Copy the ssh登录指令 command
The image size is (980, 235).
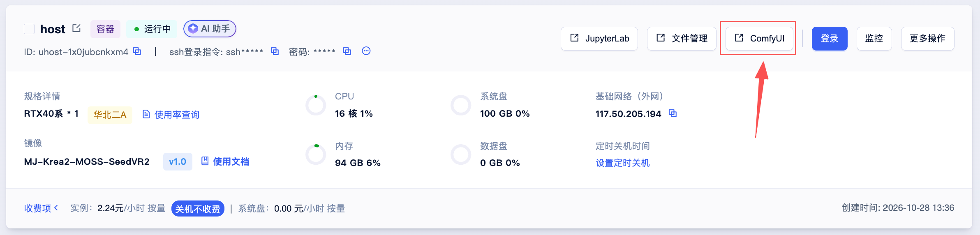point(275,51)
